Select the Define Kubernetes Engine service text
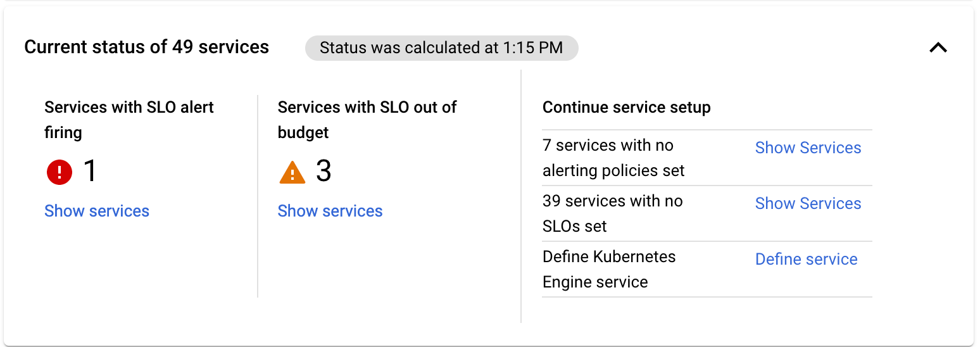The width and height of the screenshot is (980, 347). coord(608,269)
